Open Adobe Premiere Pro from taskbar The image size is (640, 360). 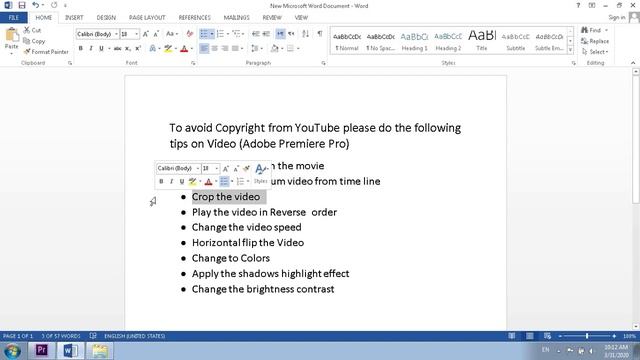tap(42, 350)
